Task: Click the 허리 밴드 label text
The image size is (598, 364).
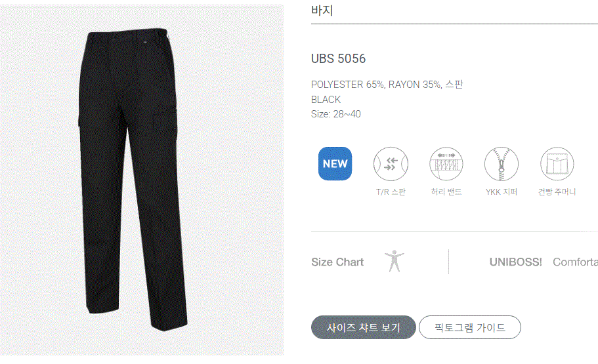Action: [x=446, y=192]
